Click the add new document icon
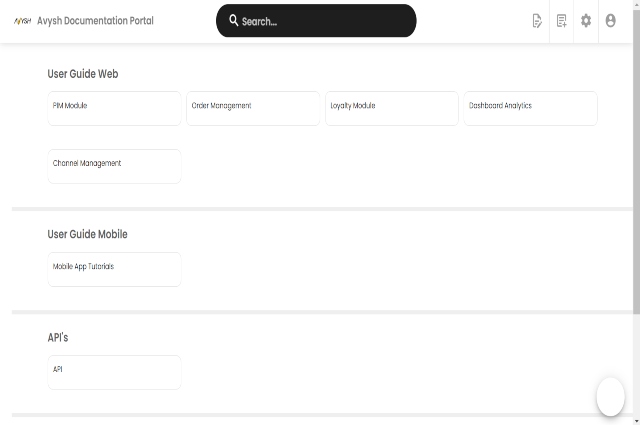The height and width of the screenshot is (425, 640). click(562, 21)
